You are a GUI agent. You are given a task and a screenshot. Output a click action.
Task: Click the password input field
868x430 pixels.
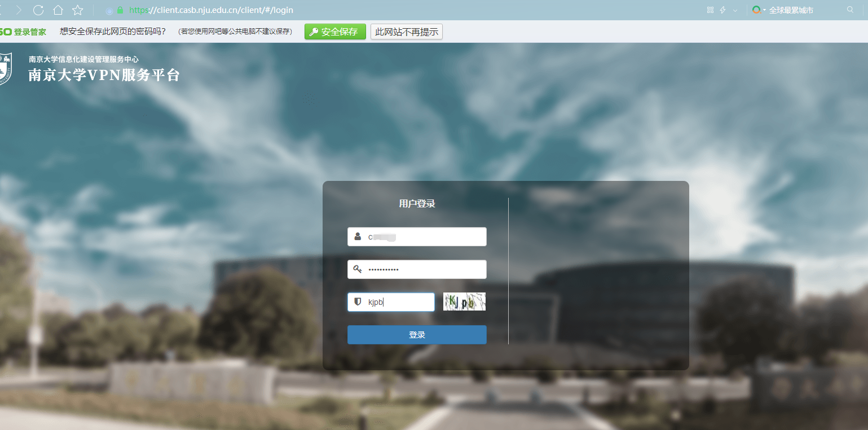[417, 269]
